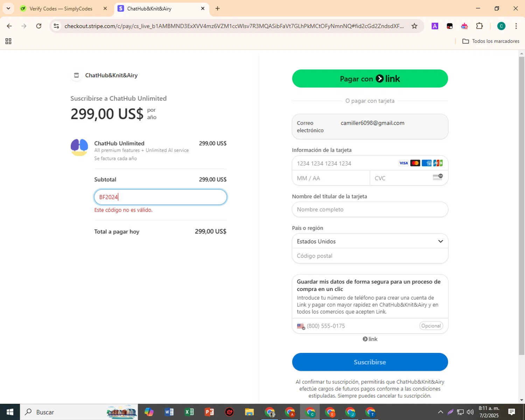525x420 pixels.
Task: Expand the País o región dropdown
Action: click(370, 241)
